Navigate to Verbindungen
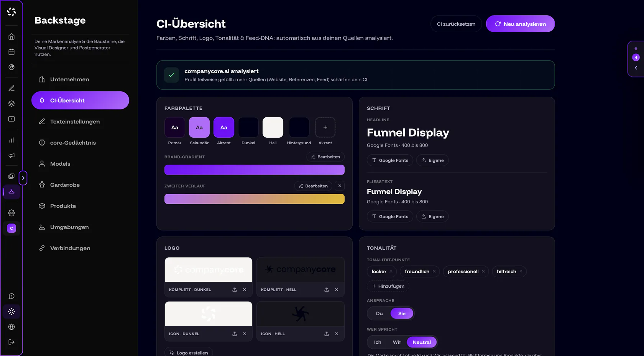Image resolution: width=644 pixels, height=356 pixels. 80,248
